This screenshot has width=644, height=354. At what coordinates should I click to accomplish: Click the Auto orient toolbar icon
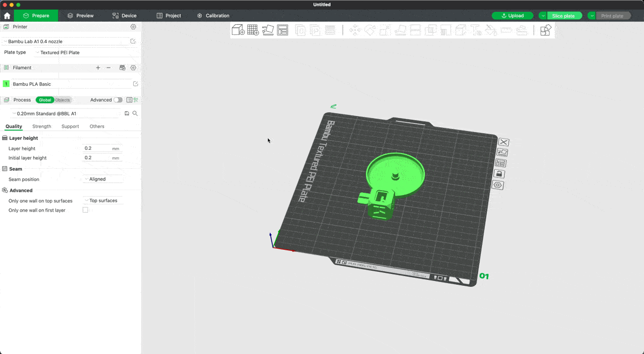pyautogui.click(x=268, y=30)
